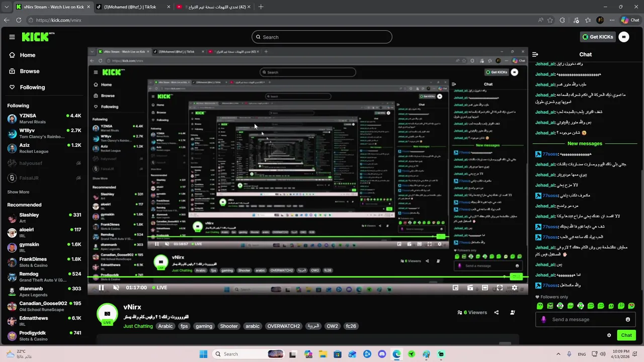Open Edge three-dots settings menu
This screenshot has height=362, width=644.
[612, 20]
